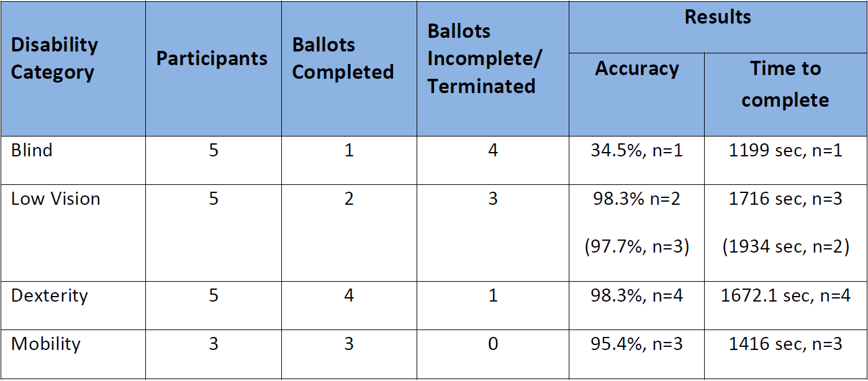Screen dimensions: 868x381
Task: Click the 98.3%, n=4 Dexterity accuracy cell
Action: (636, 296)
